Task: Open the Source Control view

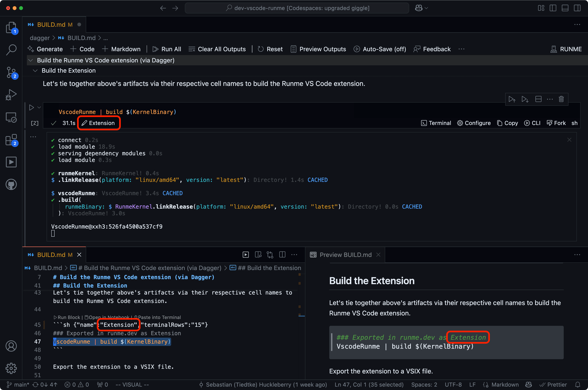Action: point(11,72)
